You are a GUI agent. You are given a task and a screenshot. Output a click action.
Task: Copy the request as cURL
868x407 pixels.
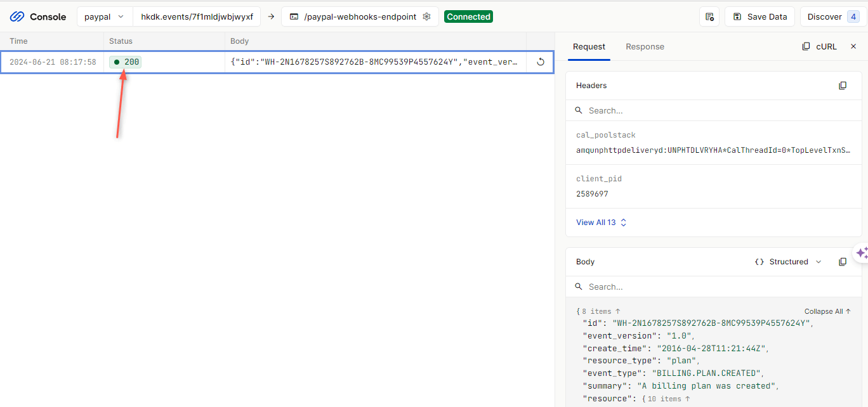819,46
